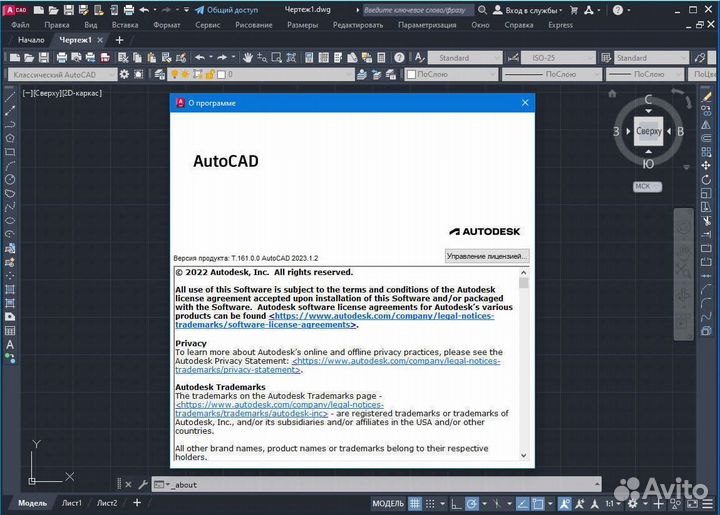This screenshot has width=720, height=515.
Task: Switch to the Лист1 layout tab
Action: pyautogui.click(x=72, y=503)
